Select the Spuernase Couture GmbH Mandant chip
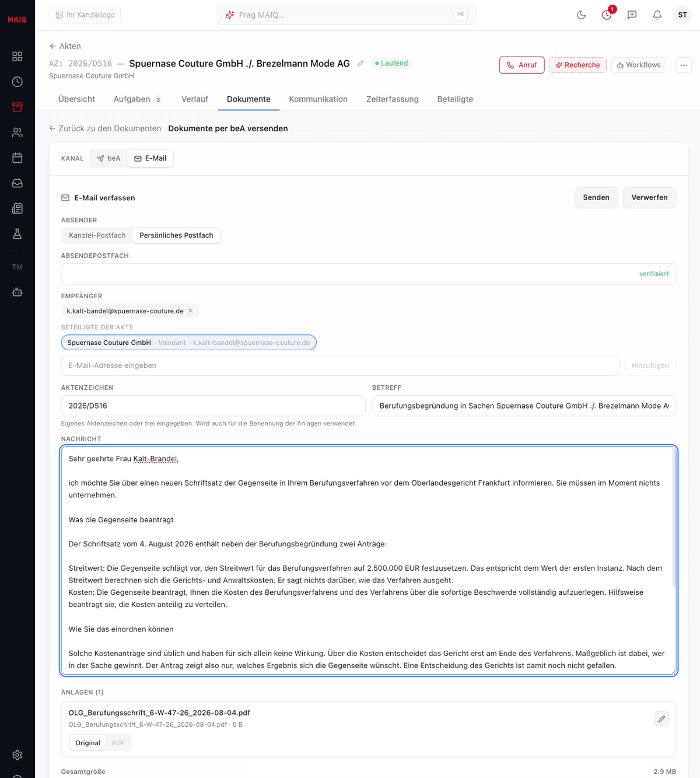Viewport: 700px width, 778px height. (188, 343)
